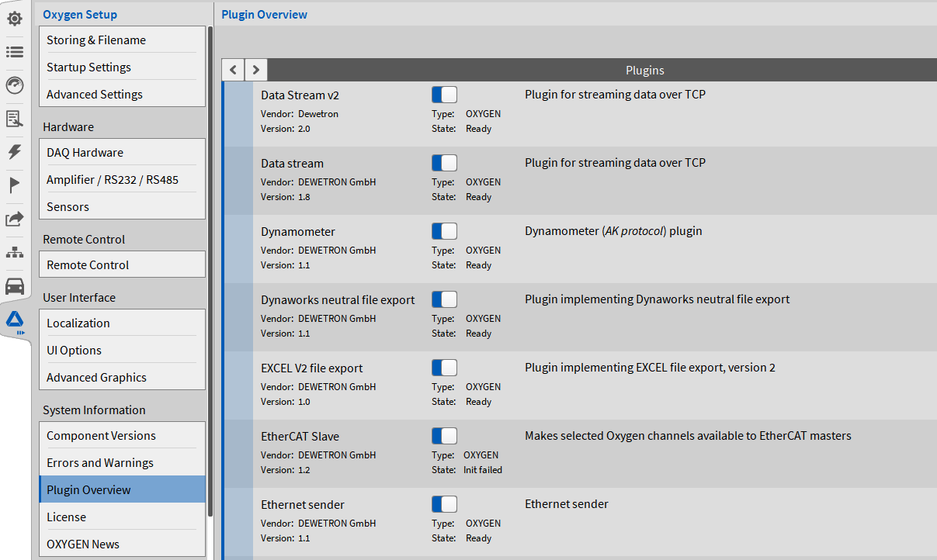Viewport: 937px width, 560px height.
Task: Select EXCEL V2 file export name
Action: (312, 368)
